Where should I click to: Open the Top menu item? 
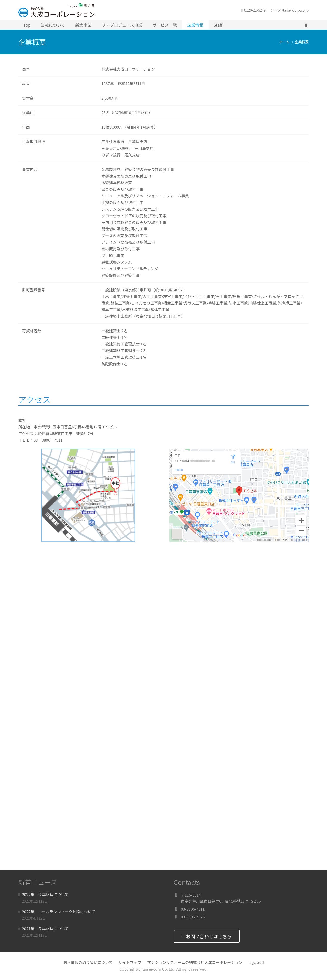click(x=27, y=25)
